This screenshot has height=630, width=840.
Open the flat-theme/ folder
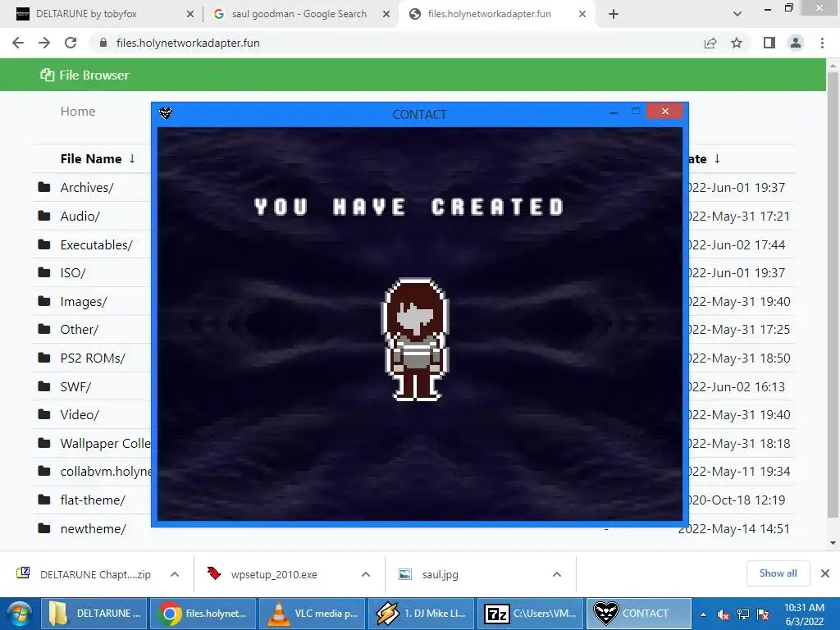(x=93, y=500)
